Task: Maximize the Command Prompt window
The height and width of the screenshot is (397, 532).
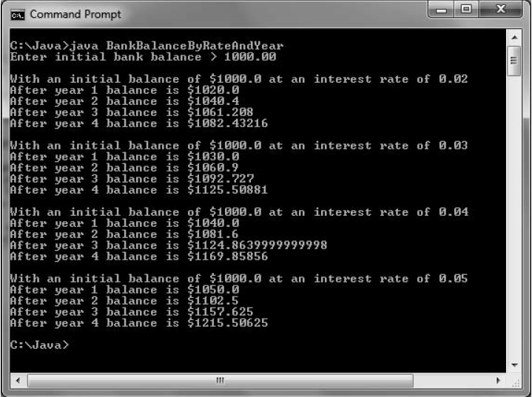Action: tap(467, 10)
